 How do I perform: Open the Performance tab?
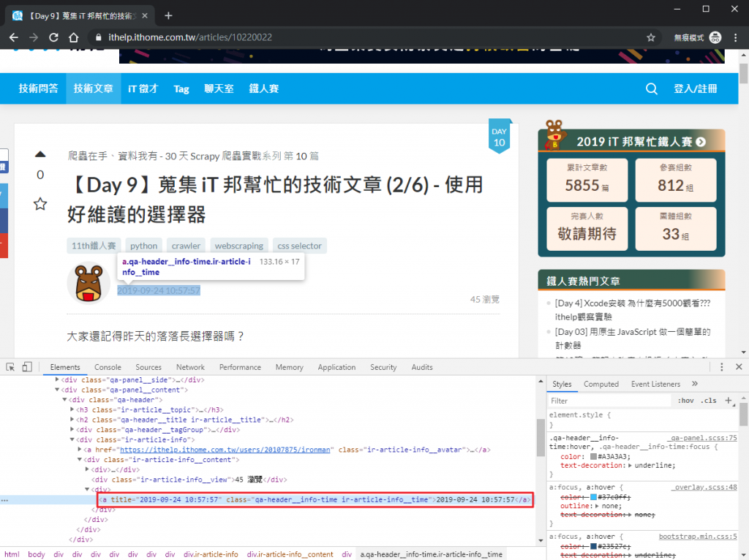240,367
